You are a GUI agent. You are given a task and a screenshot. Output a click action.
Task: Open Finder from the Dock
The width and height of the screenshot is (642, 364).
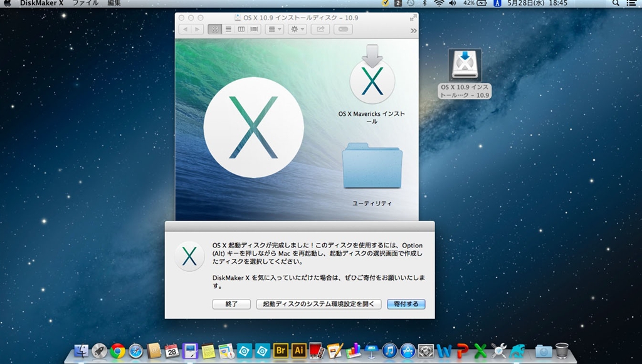[x=82, y=351]
